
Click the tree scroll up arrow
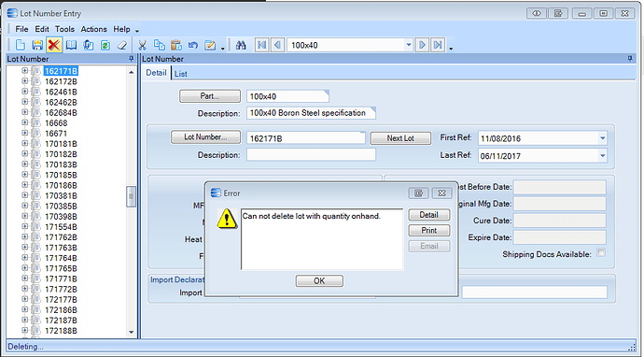pyautogui.click(x=131, y=72)
